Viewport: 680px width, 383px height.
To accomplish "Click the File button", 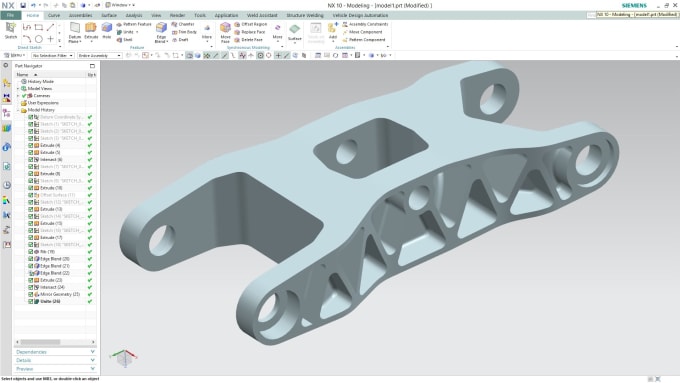I will coord(10,15).
